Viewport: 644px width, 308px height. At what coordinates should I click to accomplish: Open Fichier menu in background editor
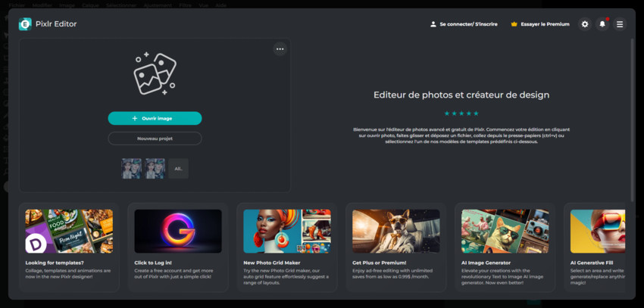tap(17, 6)
